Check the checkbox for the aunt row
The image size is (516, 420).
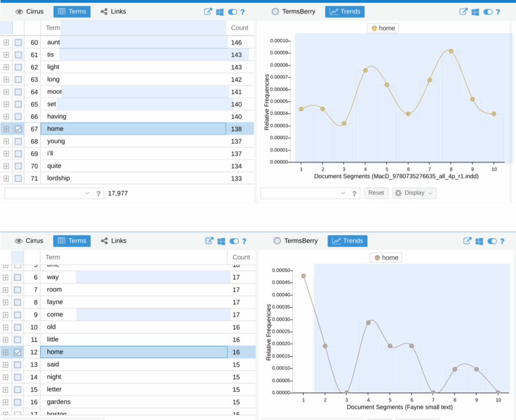pos(18,42)
